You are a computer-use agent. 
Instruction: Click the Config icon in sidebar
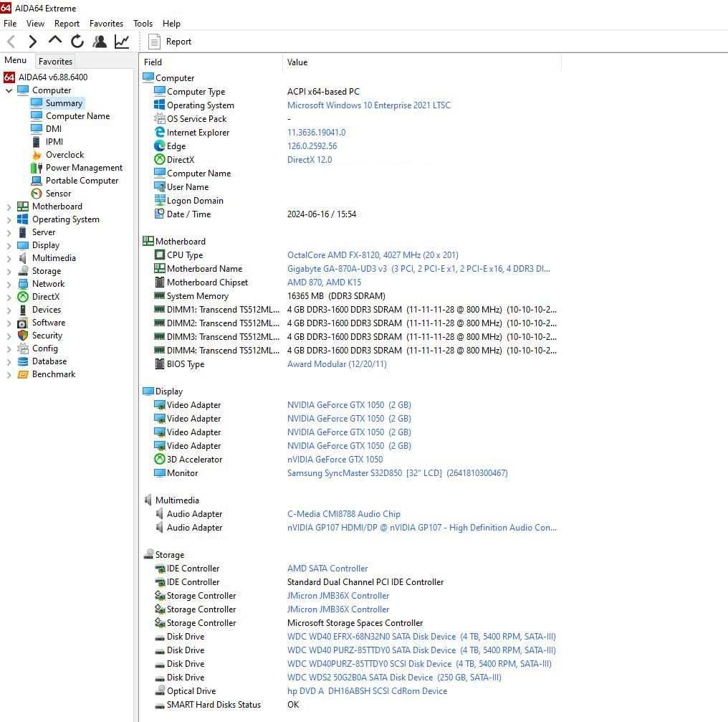click(23, 348)
